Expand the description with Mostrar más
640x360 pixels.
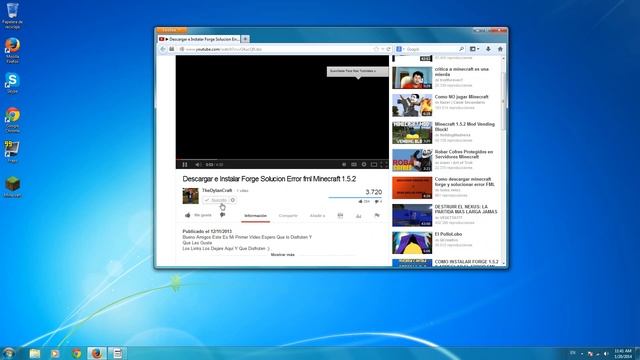pyautogui.click(x=282, y=255)
